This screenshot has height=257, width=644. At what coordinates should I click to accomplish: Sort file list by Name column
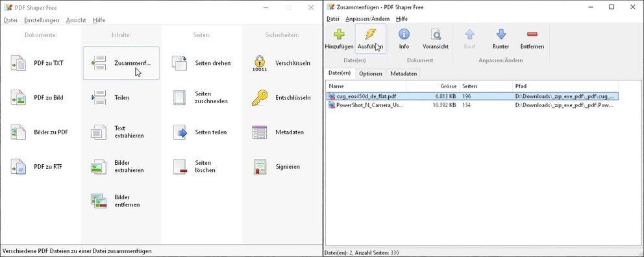[x=366, y=86]
